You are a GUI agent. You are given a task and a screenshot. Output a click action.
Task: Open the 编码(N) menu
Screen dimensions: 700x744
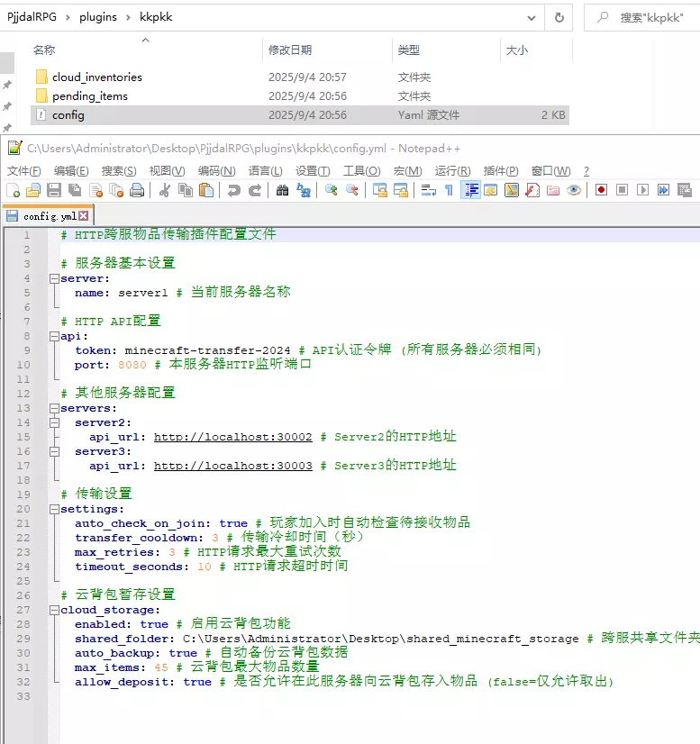coord(216,171)
